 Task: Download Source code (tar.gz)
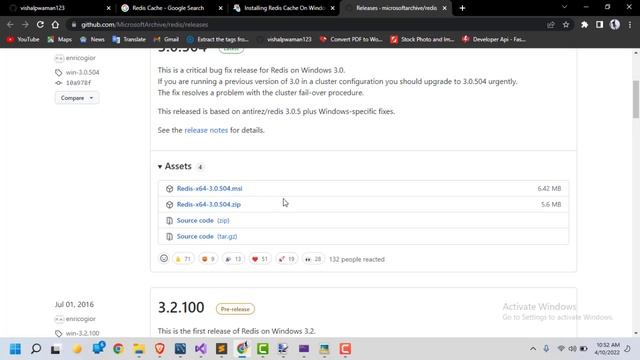point(207,236)
